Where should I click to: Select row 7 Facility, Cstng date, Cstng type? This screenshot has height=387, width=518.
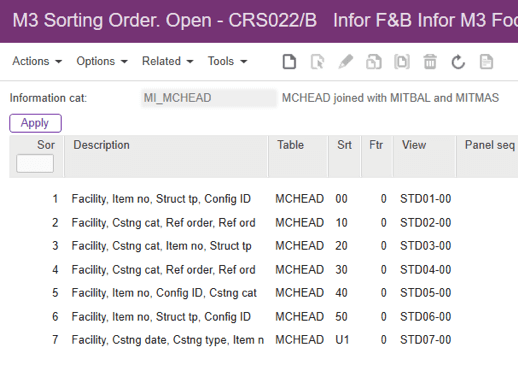pyautogui.click(x=168, y=340)
